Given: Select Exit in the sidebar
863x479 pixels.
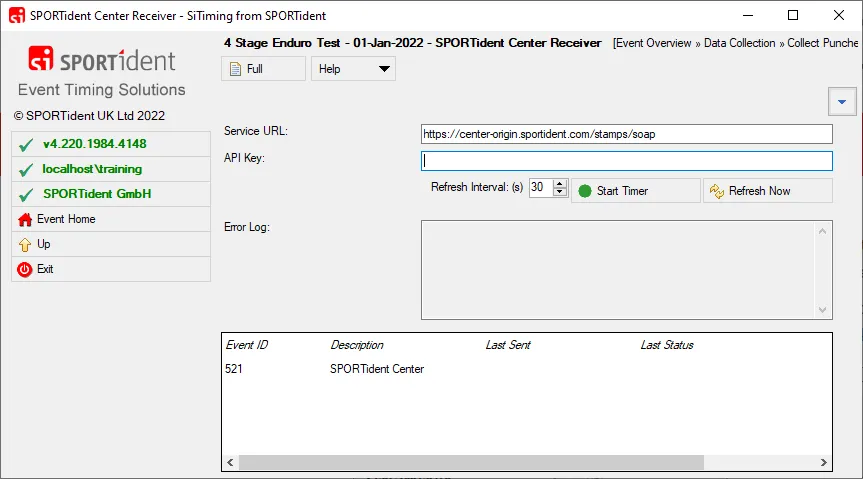Looking at the screenshot, I should [x=111, y=269].
